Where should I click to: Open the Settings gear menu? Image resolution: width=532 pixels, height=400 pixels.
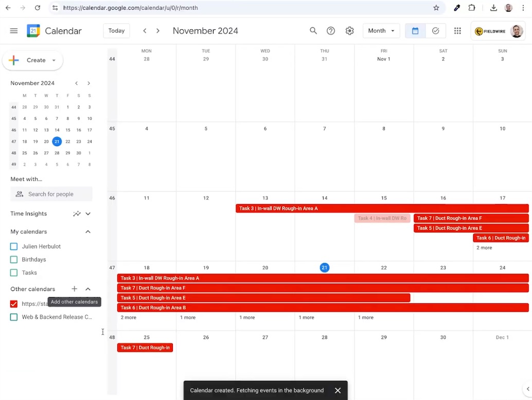coord(350,31)
